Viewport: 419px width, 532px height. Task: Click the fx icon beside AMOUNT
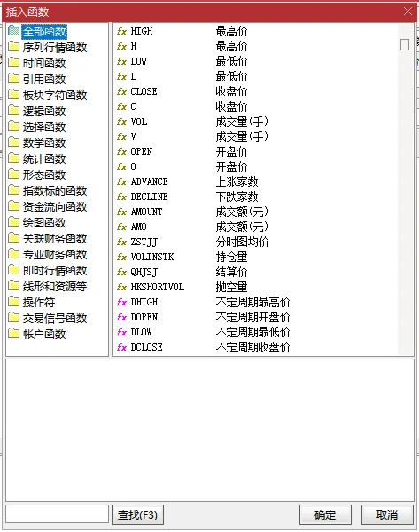pos(121,212)
